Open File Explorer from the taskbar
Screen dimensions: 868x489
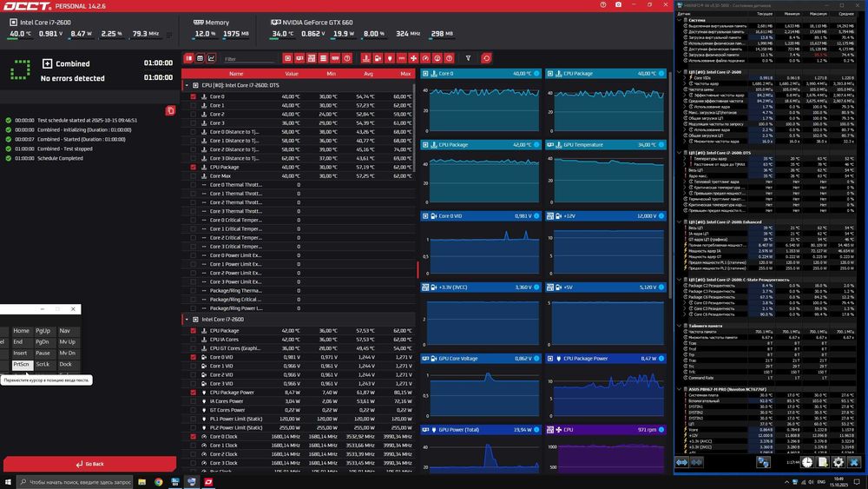coord(141,482)
